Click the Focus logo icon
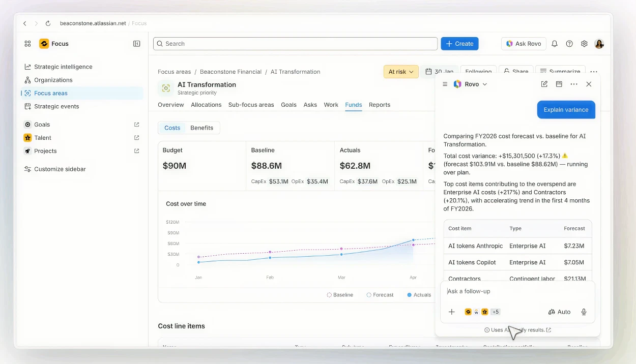 [x=44, y=44]
